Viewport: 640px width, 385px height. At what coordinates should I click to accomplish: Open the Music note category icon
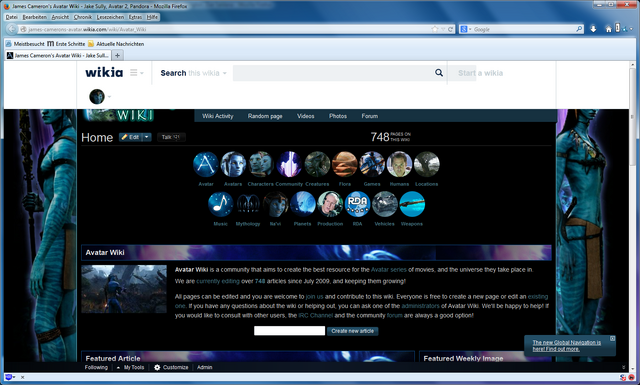pyautogui.click(x=220, y=204)
